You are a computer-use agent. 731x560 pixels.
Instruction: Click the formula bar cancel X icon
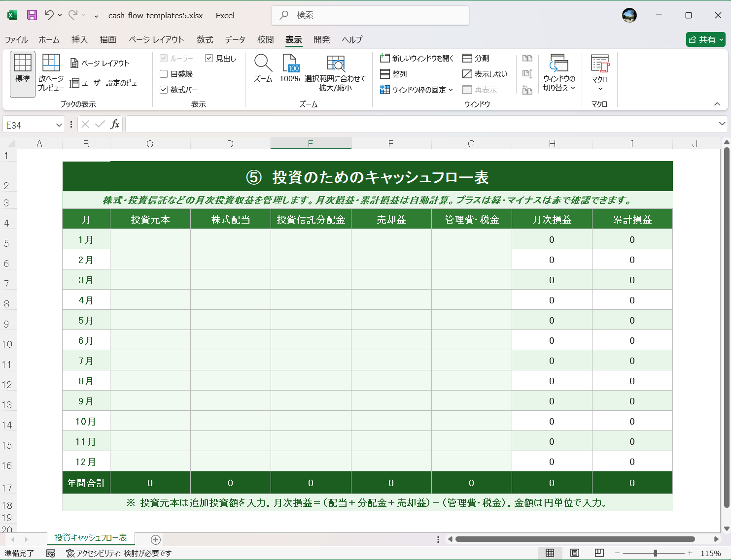85,124
